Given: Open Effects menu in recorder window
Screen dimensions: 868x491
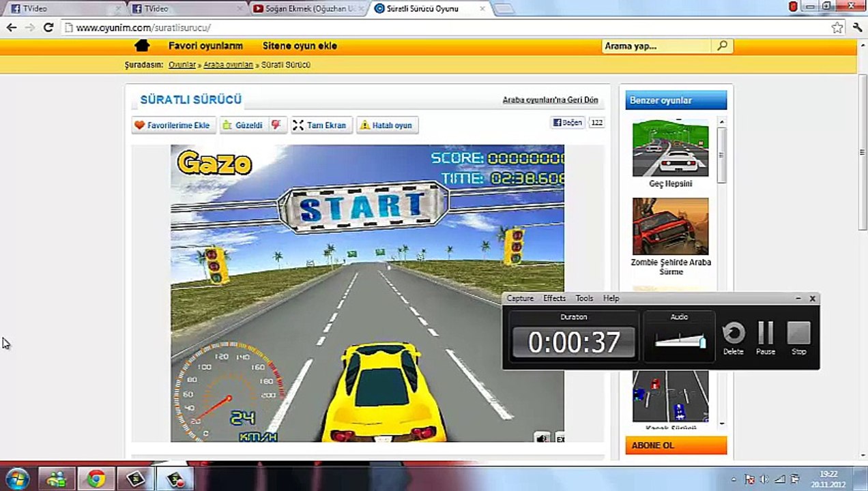Looking at the screenshot, I should click(x=554, y=298).
